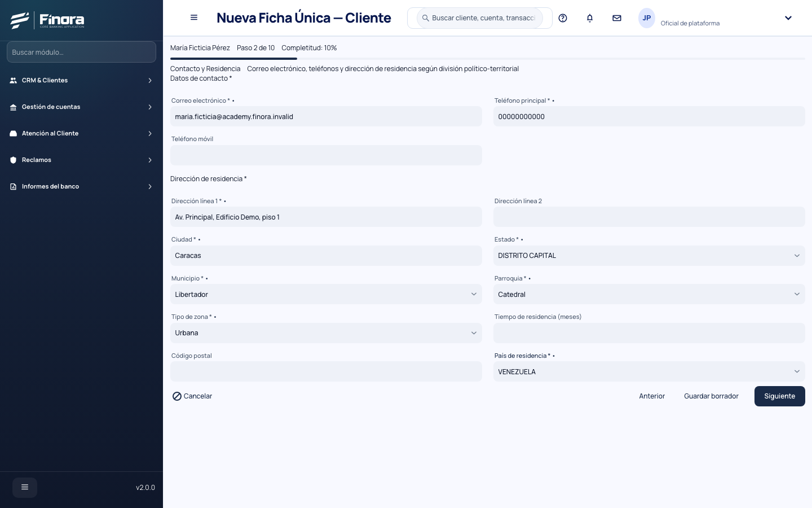This screenshot has width=812, height=508.
Task: Click the Teléfono principal field
Action: click(649, 117)
